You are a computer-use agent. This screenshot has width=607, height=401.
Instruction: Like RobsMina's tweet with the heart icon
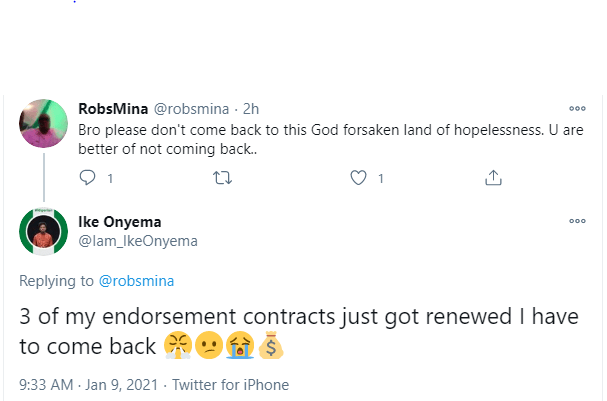[x=358, y=178]
